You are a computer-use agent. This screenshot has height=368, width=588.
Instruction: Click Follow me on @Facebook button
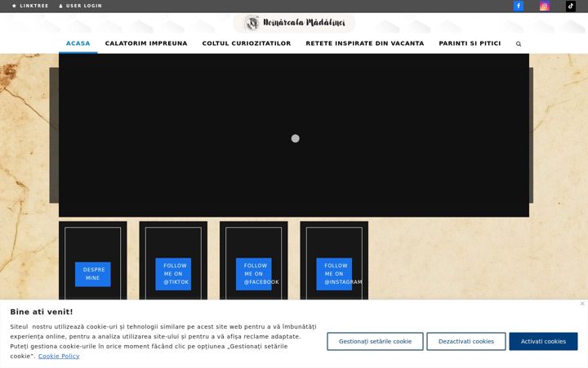[253, 274]
